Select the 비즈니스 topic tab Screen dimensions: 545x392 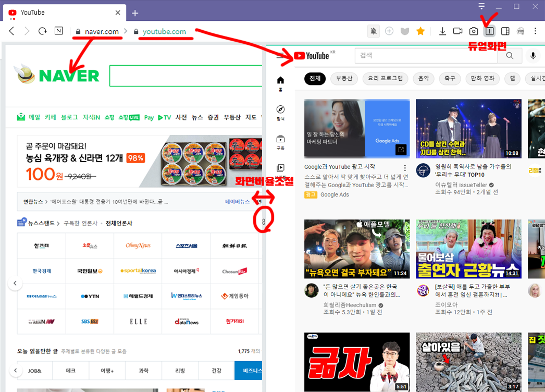(x=249, y=371)
